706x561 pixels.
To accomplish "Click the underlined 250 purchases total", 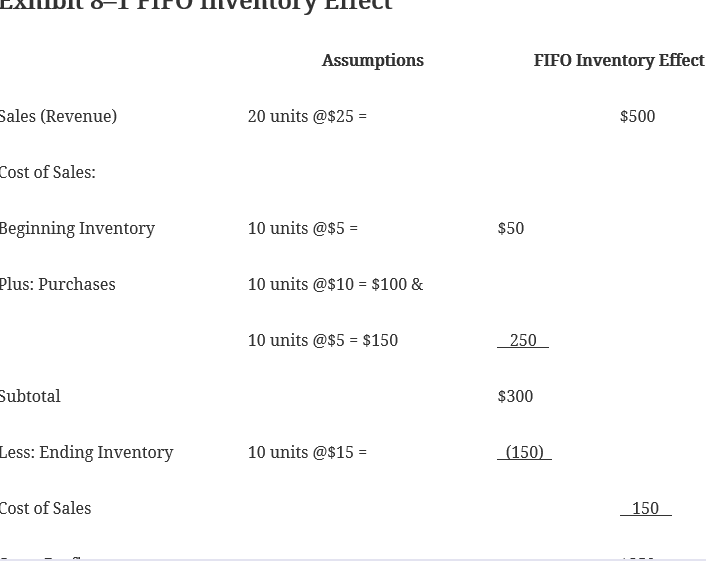I will click(523, 340).
